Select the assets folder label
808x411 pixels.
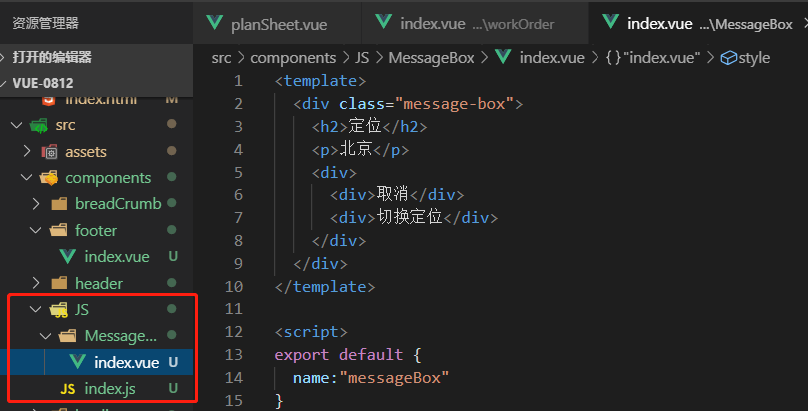[x=86, y=152]
